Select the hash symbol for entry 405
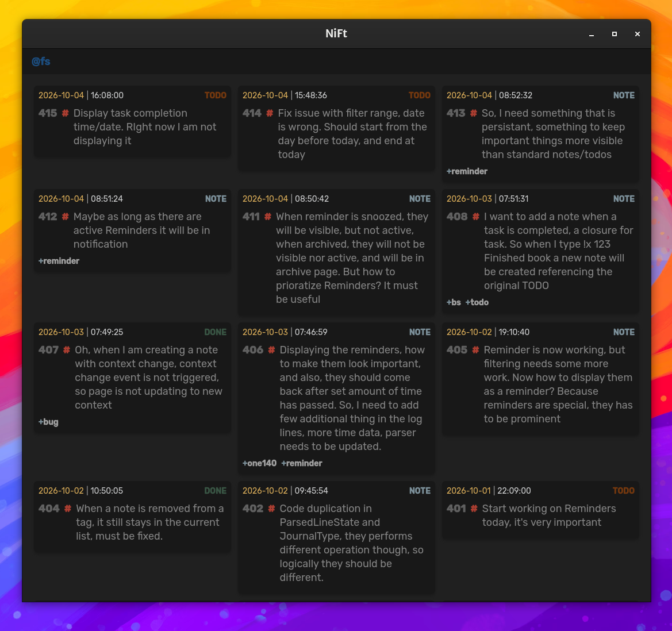The image size is (672, 631). click(x=475, y=350)
